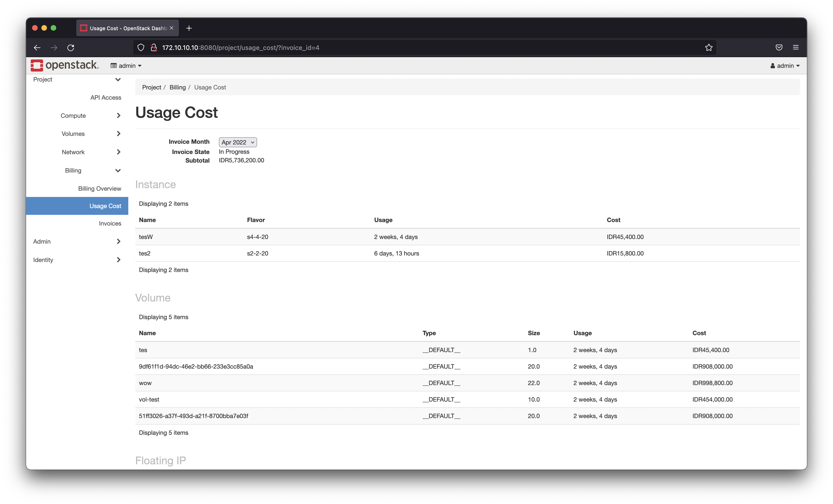The height and width of the screenshot is (504, 833).
Task: Click the In Progress invoice state
Action: coord(234,152)
